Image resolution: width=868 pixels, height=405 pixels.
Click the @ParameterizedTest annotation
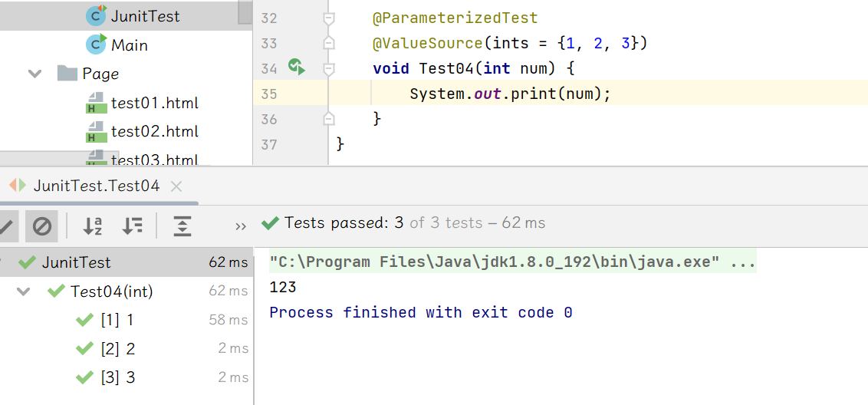455,18
